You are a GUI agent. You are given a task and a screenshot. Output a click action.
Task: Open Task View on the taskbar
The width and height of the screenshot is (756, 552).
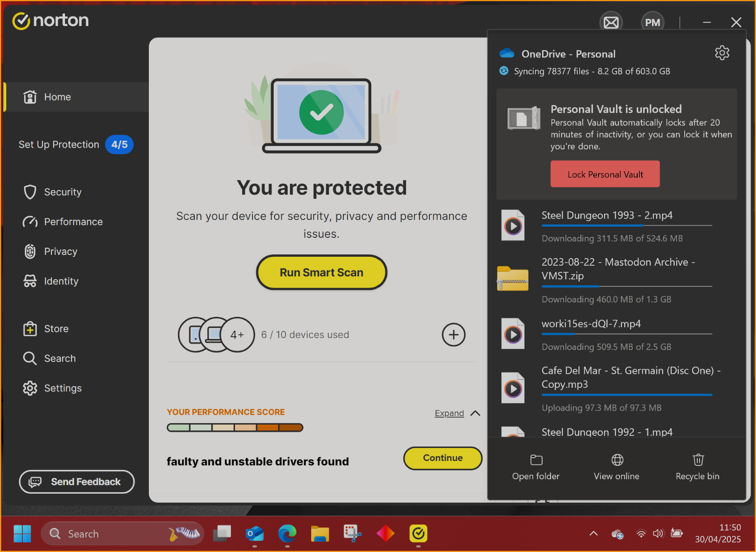tap(222, 534)
